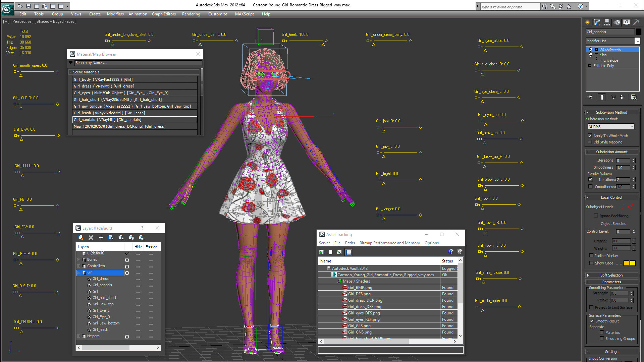
Task: Enable Project to Limit Surface checkbox
Action: pos(592,307)
